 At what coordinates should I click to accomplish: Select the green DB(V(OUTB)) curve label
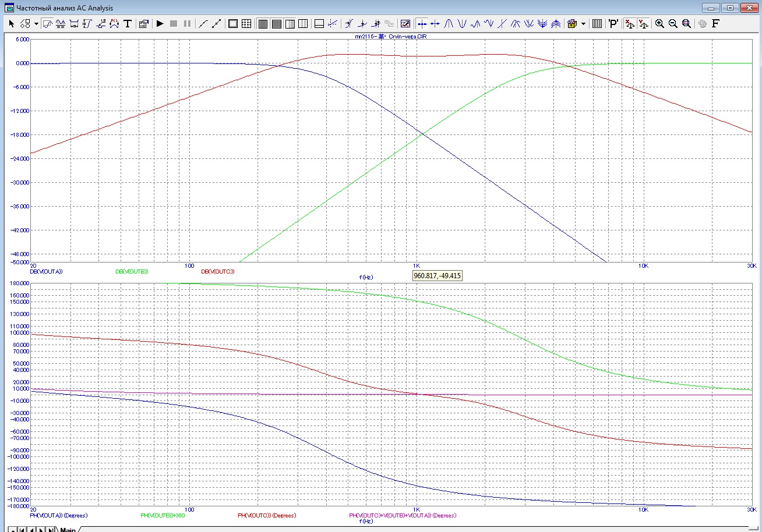(132, 271)
